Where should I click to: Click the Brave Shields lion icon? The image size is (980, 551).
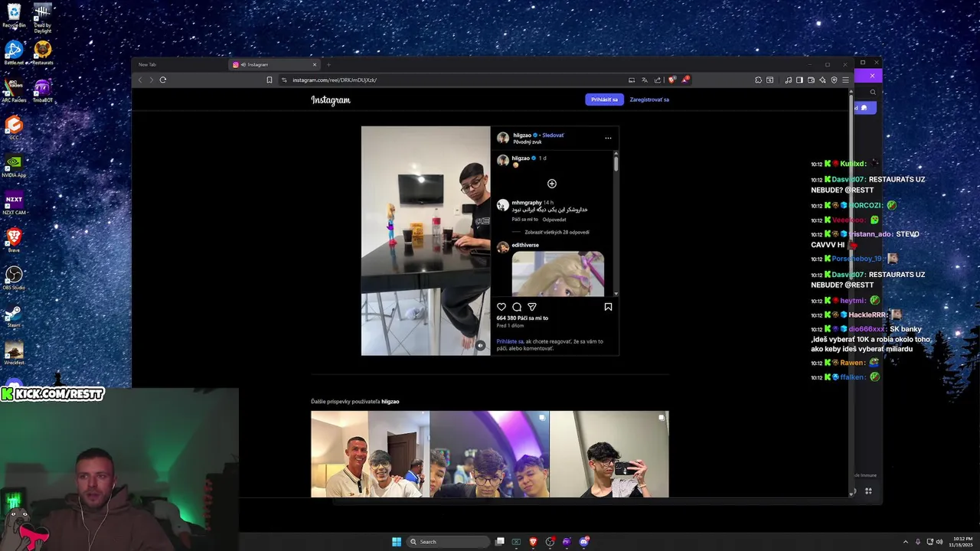671,80
